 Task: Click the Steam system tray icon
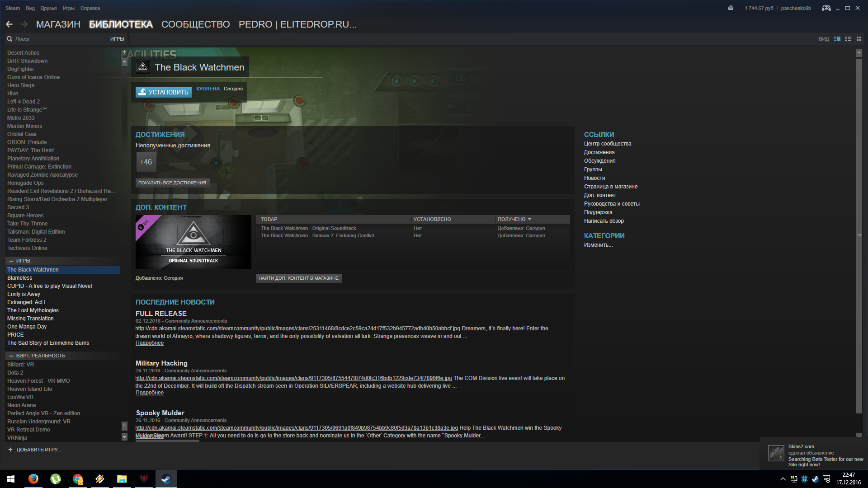(x=815, y=479)
